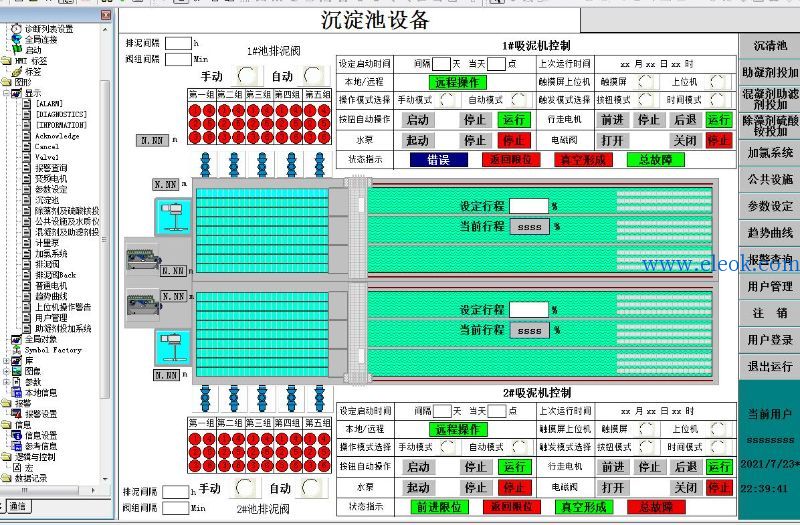
Task: Select 自动模式 in 1#吸泥机控制
Action: click(x=519, y=100)
